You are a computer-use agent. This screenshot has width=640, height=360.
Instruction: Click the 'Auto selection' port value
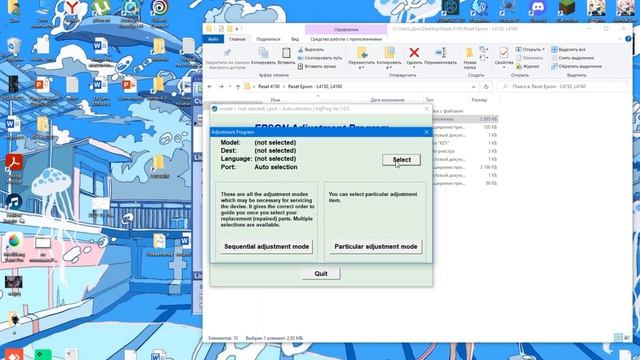pos(276,167)
